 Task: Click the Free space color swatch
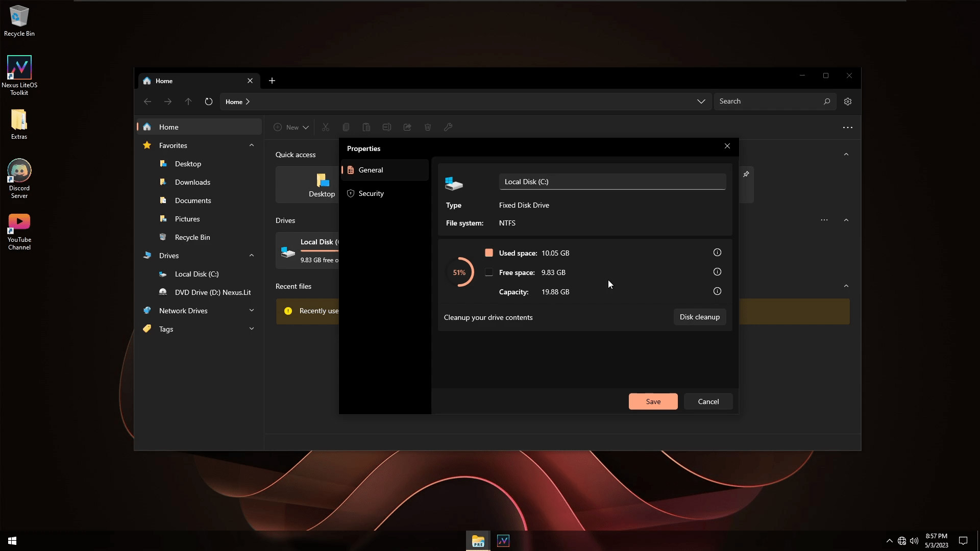[x=489, y=272]
